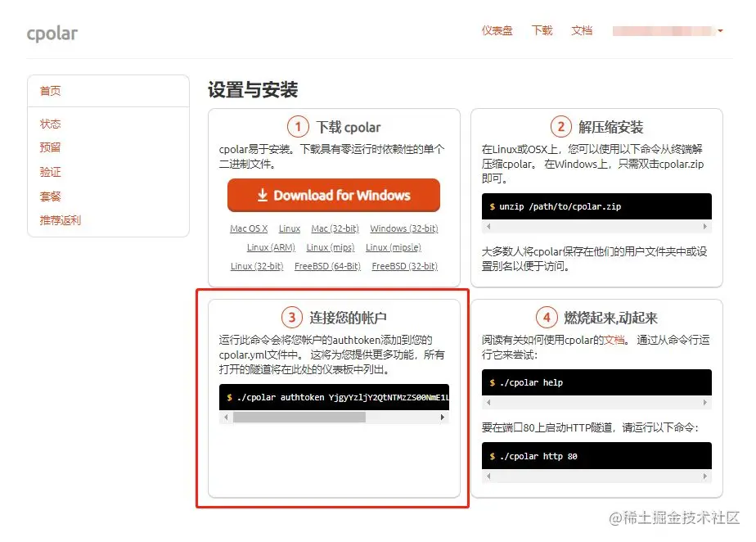
Task: Expand the account dropdown caret
Action: [720, 31]
